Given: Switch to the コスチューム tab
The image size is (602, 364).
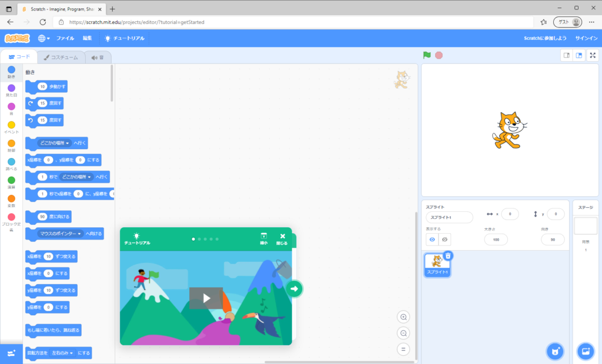Looking at the screenshot, I should point(61,57).
